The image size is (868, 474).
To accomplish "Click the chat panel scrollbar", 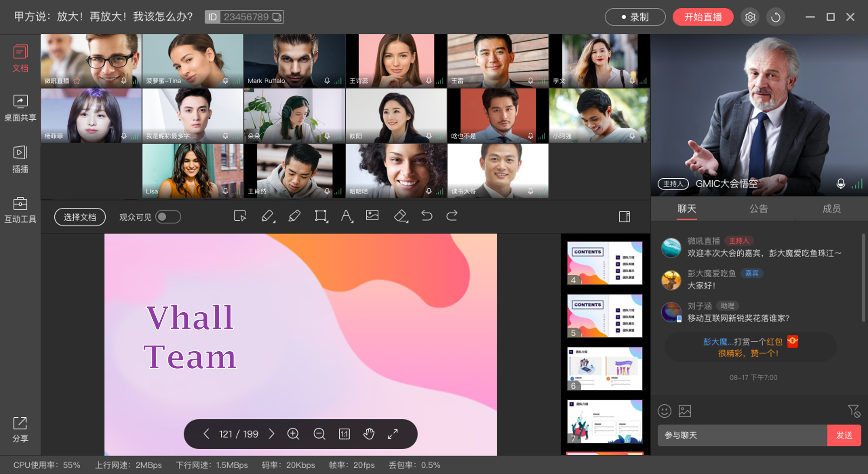I will [x=863, y=278].
